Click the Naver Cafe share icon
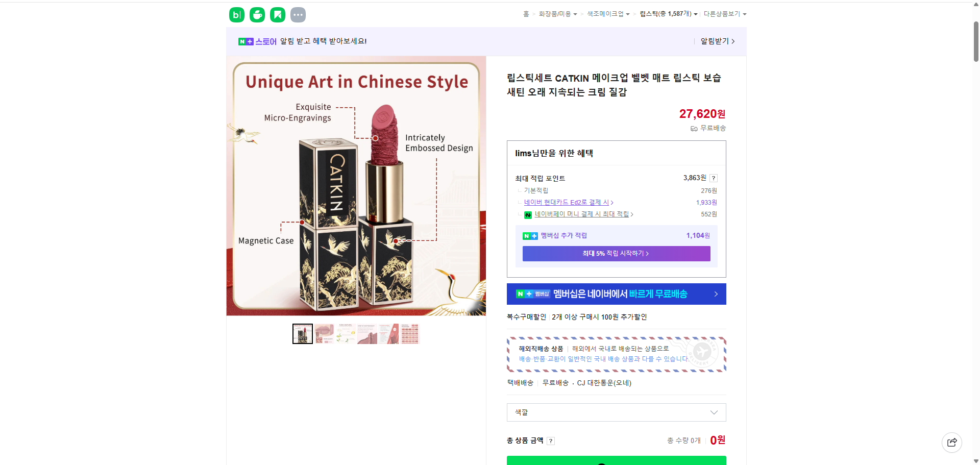 [257, 14]
